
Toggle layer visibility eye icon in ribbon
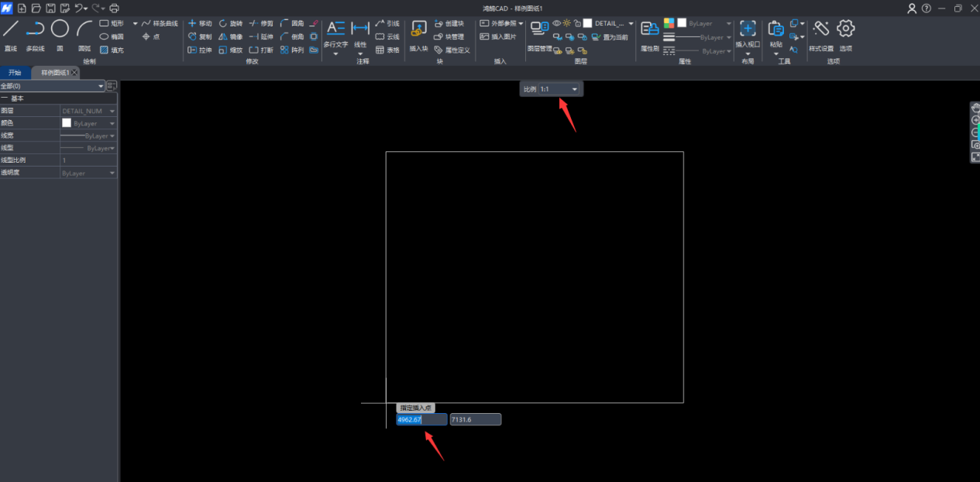click(556, 23)
